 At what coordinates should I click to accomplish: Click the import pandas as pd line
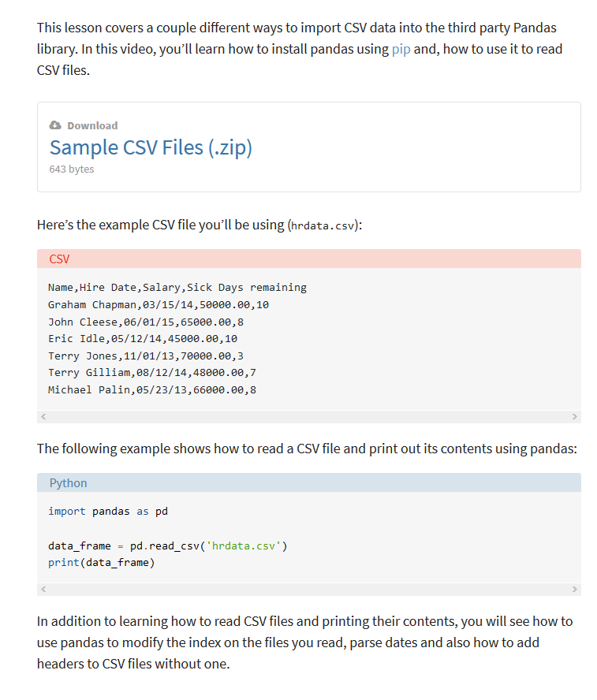(107, 511)
